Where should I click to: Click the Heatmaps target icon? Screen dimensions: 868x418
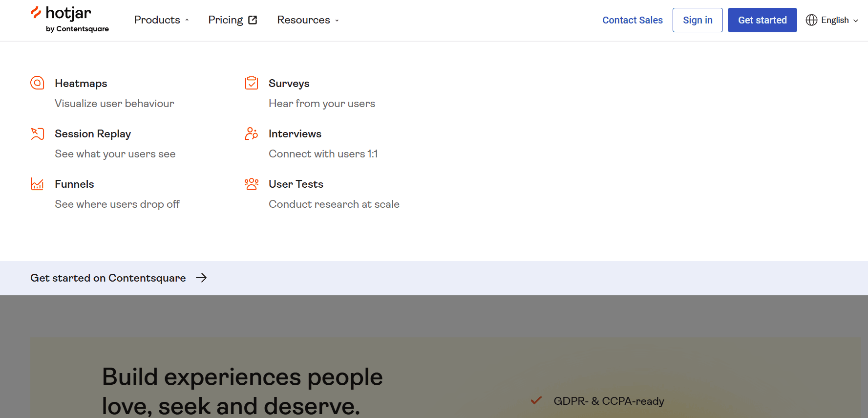(x=37, y=83)
